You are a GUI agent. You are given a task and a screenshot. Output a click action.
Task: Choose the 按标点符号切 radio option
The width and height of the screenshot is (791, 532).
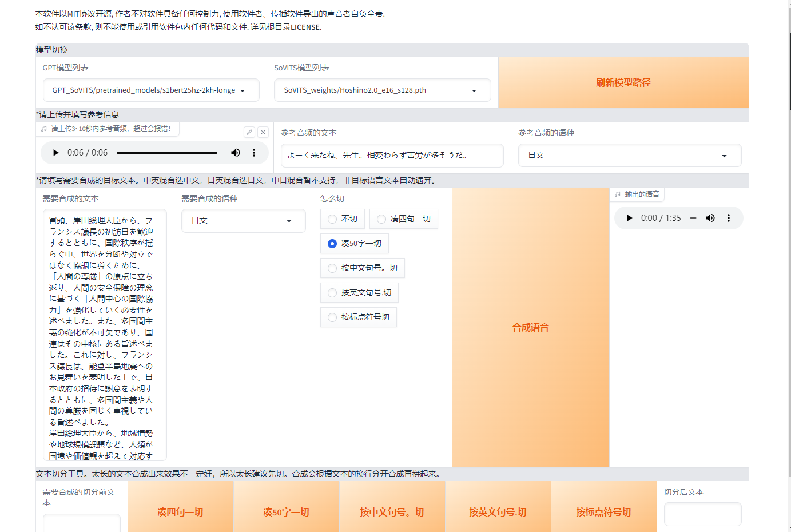click(x=332, y=317)
